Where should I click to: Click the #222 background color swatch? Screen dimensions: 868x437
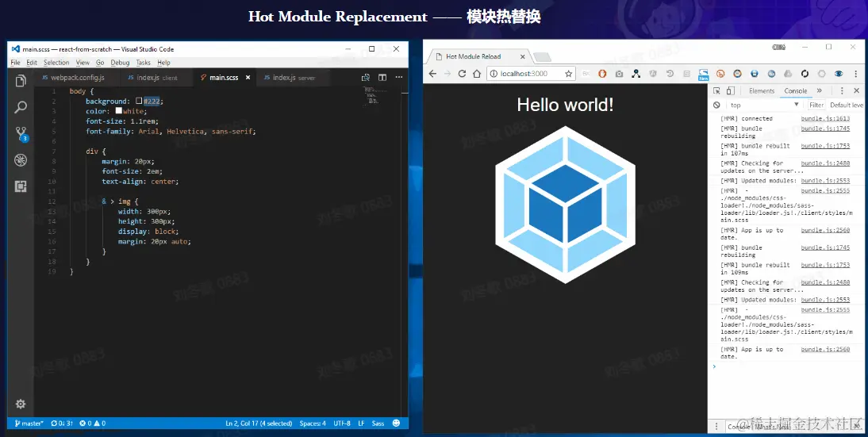[x=139, y=102]
